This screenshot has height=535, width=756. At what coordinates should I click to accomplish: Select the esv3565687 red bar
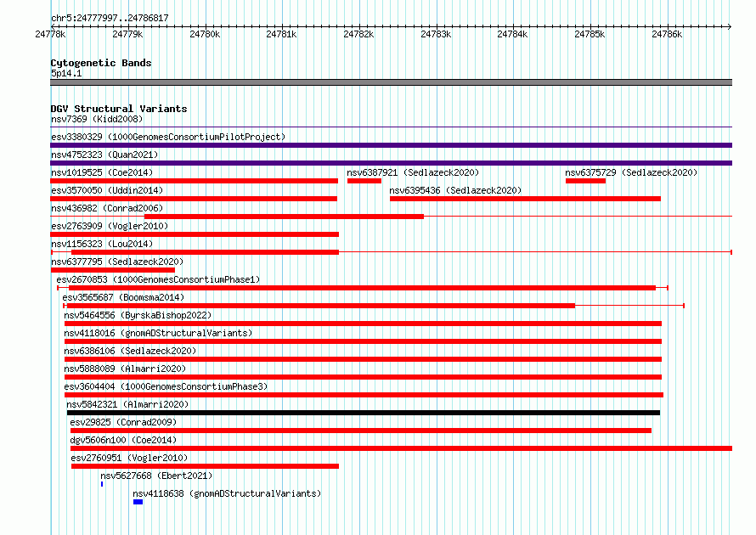320,306
